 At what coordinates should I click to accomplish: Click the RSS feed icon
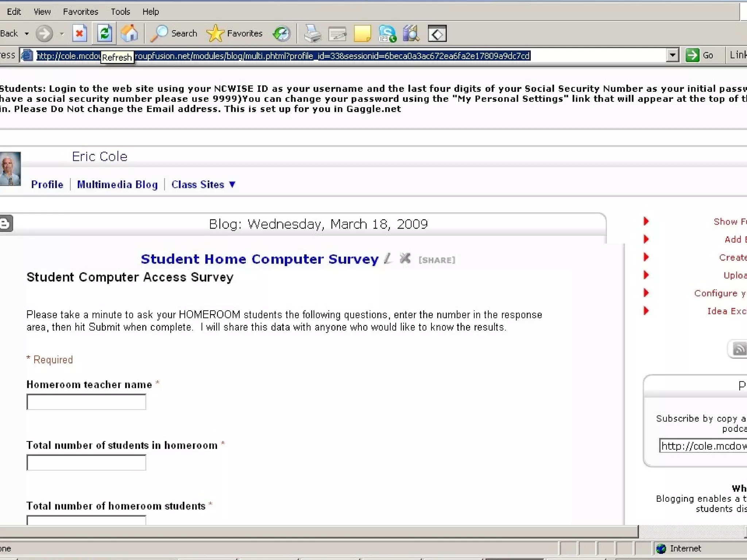[740, 349]
